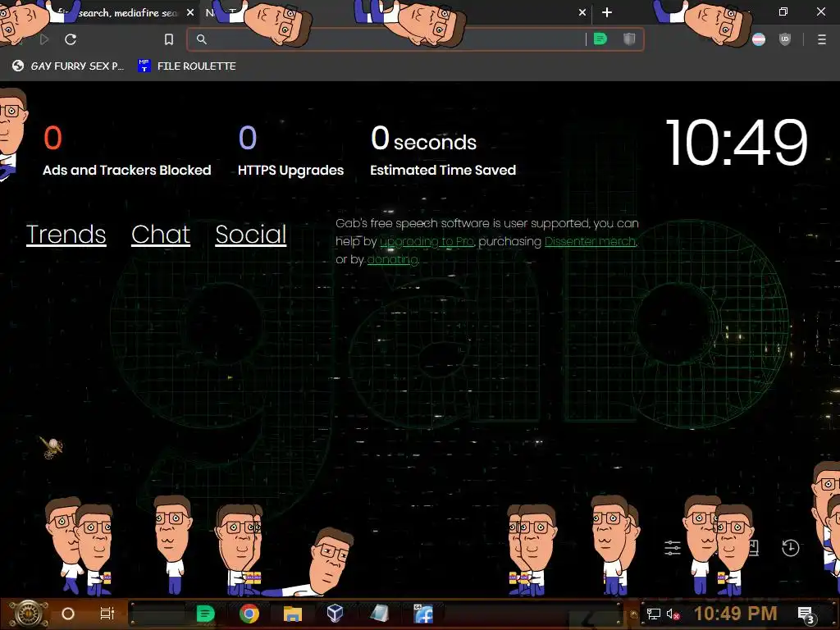The height and width of the screenshot is (630, 840).
Task: Open a new tab with plus button
Action: coord(606,12)
